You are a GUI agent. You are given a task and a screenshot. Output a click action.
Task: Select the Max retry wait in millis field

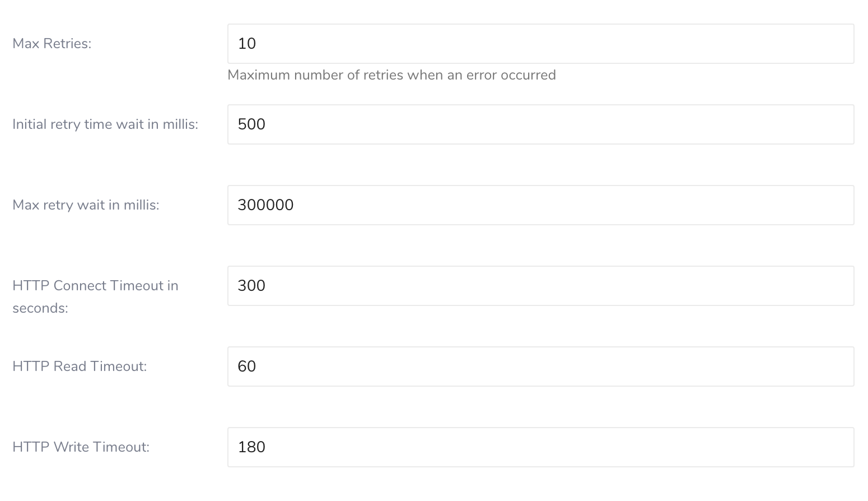540,205
